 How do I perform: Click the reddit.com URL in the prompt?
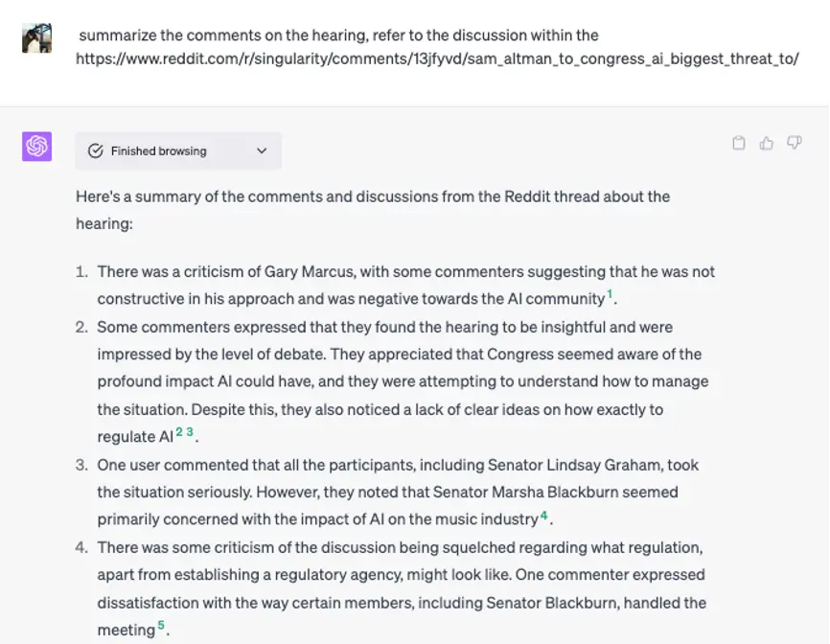pyautogui.click(x=437, y=58)
